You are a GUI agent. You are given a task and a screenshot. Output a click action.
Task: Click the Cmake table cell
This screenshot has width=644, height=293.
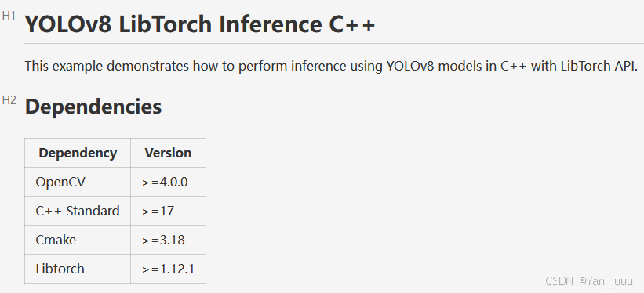click(78, 240)
